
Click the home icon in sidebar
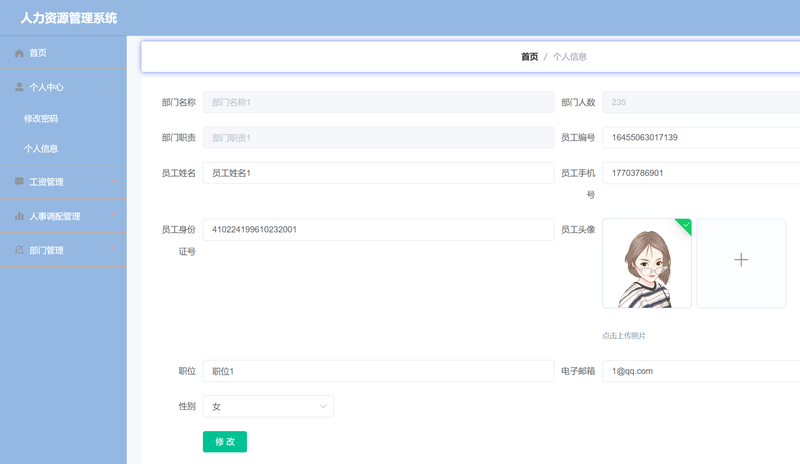19,53
